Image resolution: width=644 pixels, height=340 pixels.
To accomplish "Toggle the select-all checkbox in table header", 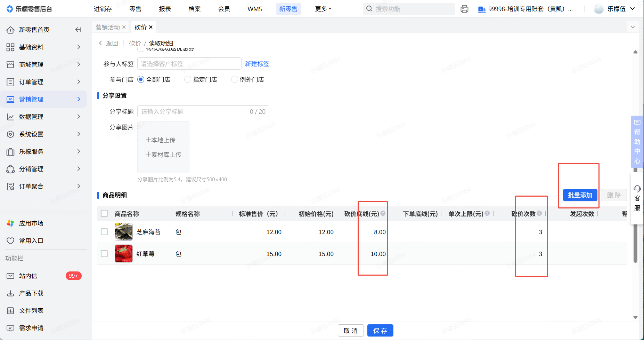I will tap(104, 213).
